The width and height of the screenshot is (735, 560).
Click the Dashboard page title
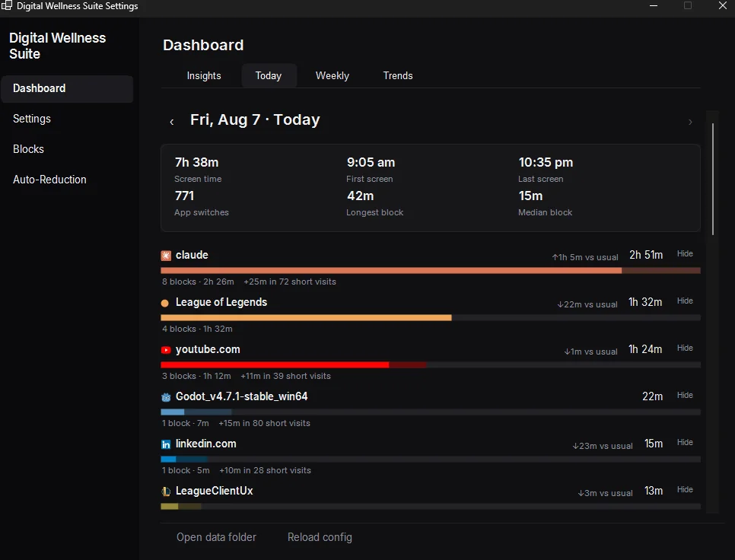point(203,45)
